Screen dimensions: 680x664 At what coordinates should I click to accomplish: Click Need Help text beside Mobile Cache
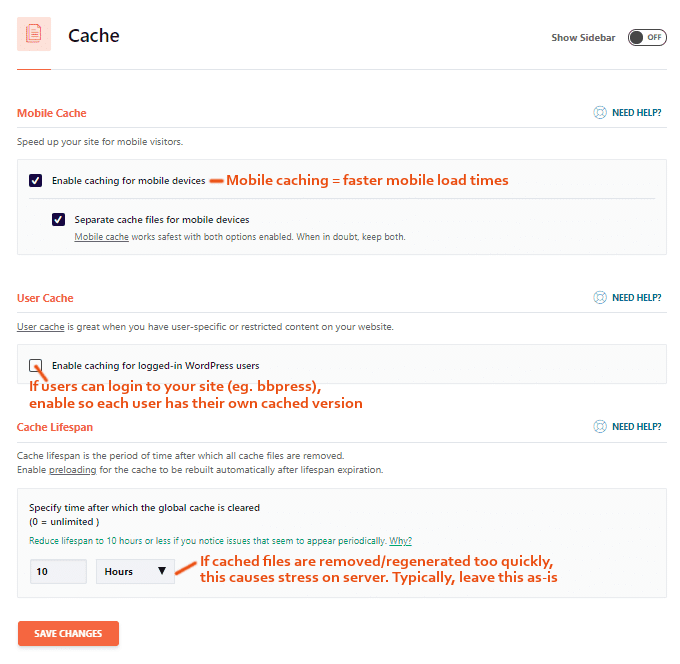pyautogui.click(x=636, y=113)
